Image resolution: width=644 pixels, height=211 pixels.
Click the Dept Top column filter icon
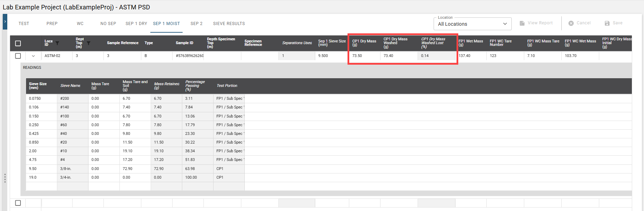click(x=89, y=43)
